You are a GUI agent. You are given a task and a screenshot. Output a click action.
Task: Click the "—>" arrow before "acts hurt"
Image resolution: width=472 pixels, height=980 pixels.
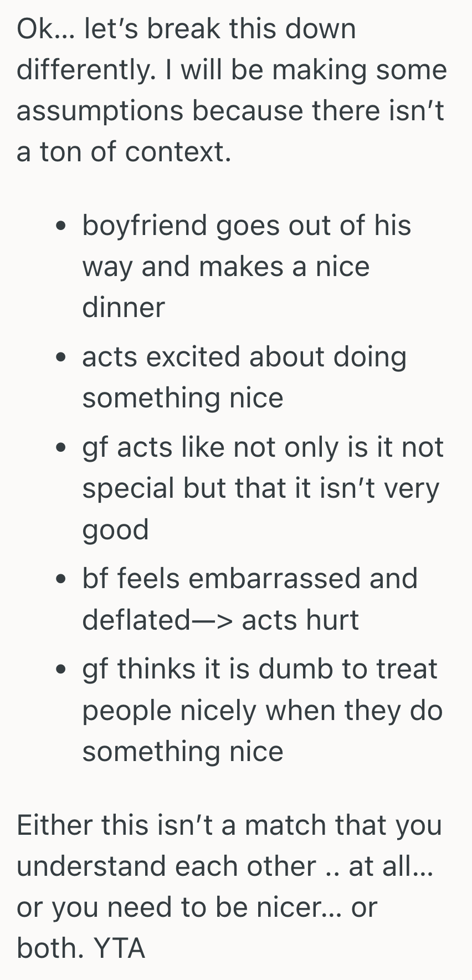(213, 620)
